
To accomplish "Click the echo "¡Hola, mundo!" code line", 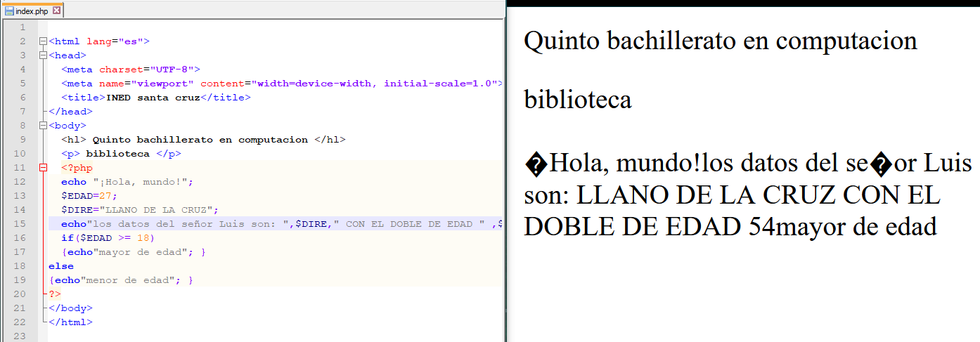I will [x=127, y=182].
